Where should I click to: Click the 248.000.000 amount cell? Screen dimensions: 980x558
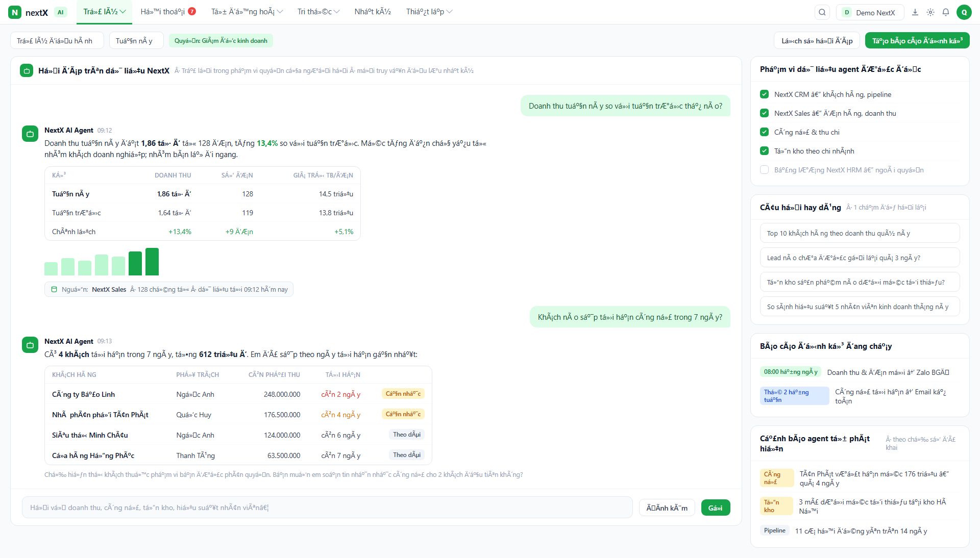click(282, 394)
